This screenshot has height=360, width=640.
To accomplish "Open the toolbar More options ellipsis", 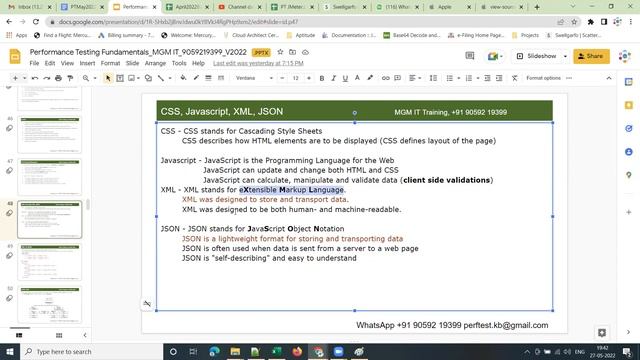I will point(569,78).
